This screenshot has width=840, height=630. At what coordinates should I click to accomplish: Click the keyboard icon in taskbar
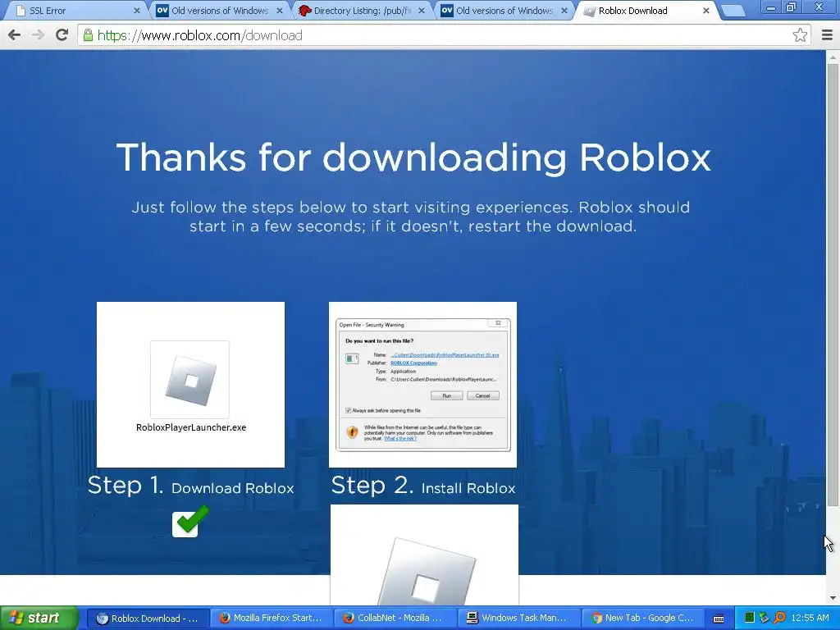(719, 619)
